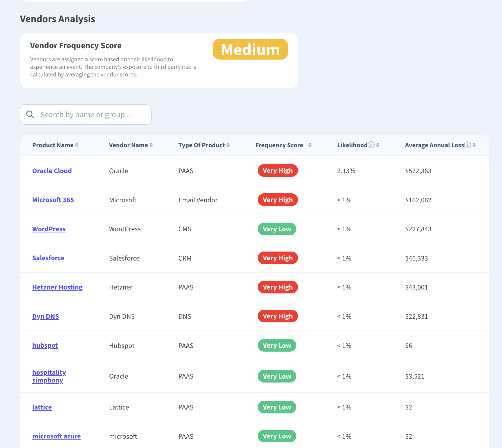The image size is (502, 448).
Task: Open the hubspot product link
Action: [45, 345]
